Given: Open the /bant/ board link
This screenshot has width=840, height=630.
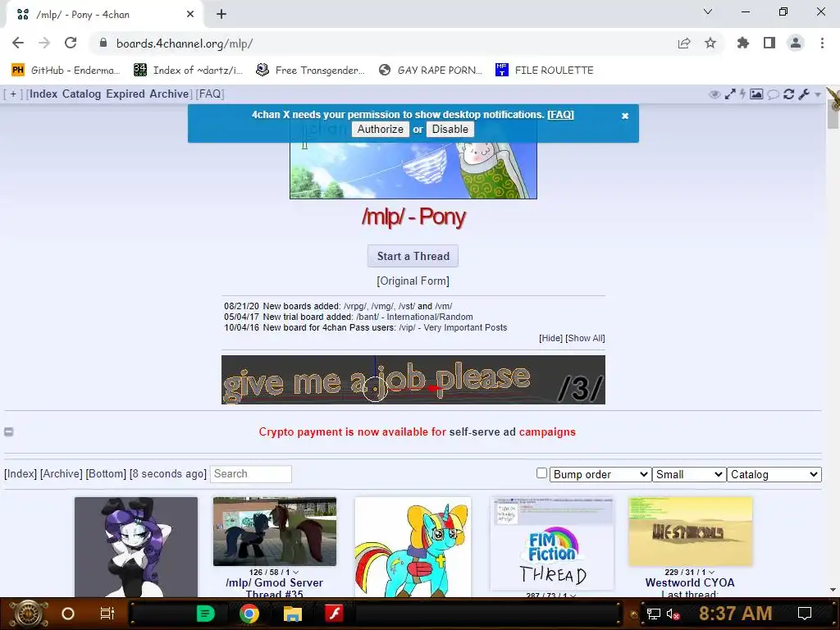Looking at the screenshot, I should [x=367, y=317].
